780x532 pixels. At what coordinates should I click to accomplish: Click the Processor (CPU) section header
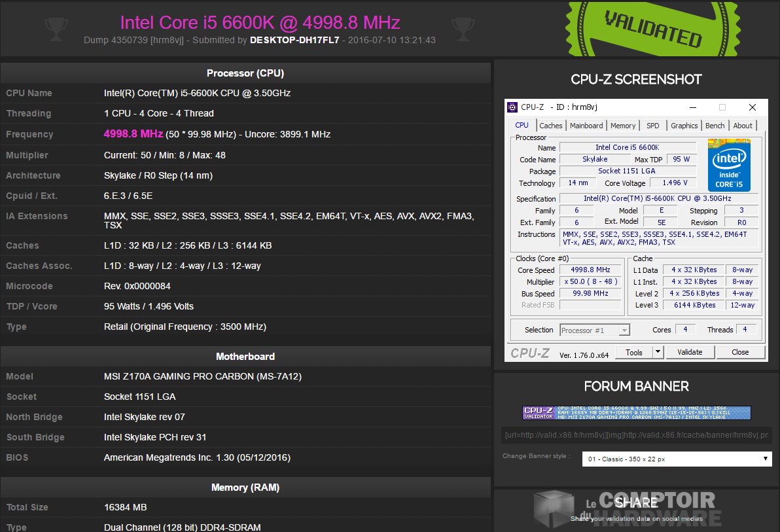point(245,73)
